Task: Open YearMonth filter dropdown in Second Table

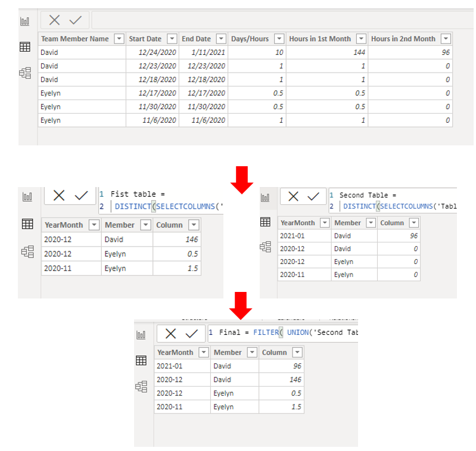Action: [325, 222]
